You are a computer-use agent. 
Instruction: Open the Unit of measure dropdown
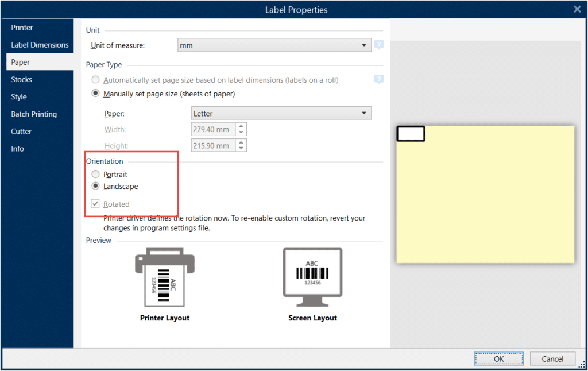[274, 45]
